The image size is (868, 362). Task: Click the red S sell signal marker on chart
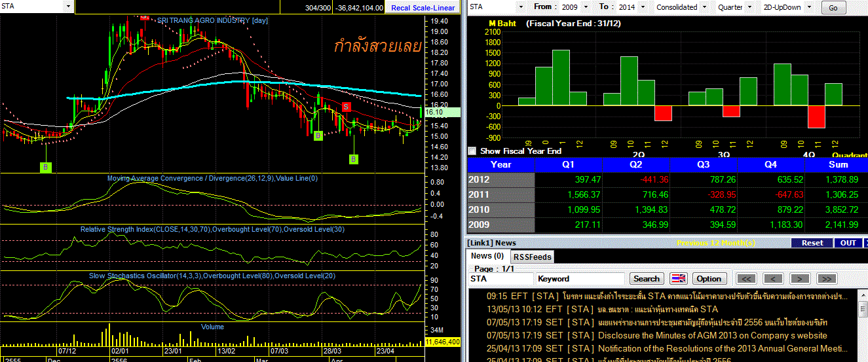tap(347, 106)
